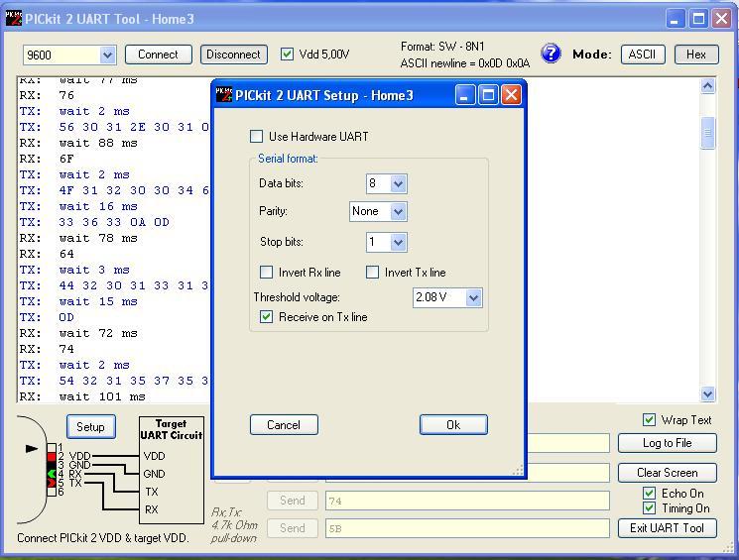739x560 pixels.
Task: Click log line 'TX: 0D'
Action: click(x=47, y=317)
